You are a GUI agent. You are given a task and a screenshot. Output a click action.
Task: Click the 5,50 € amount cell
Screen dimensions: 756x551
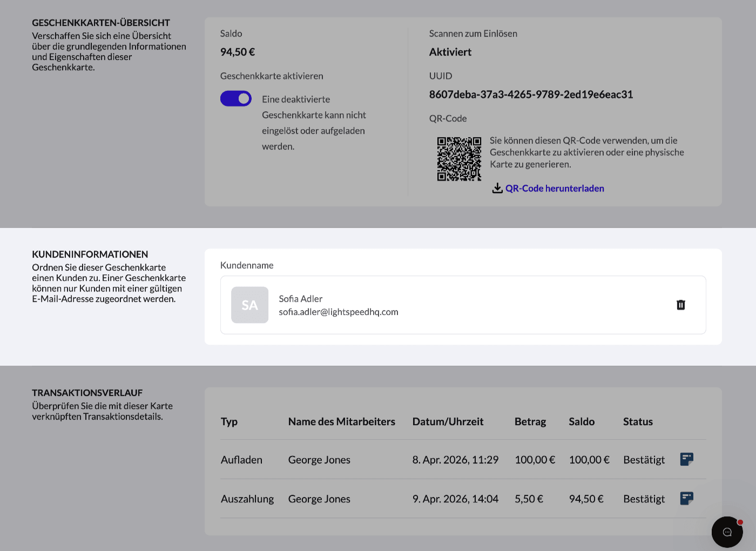pyautogui.click(x=529, y=499)
